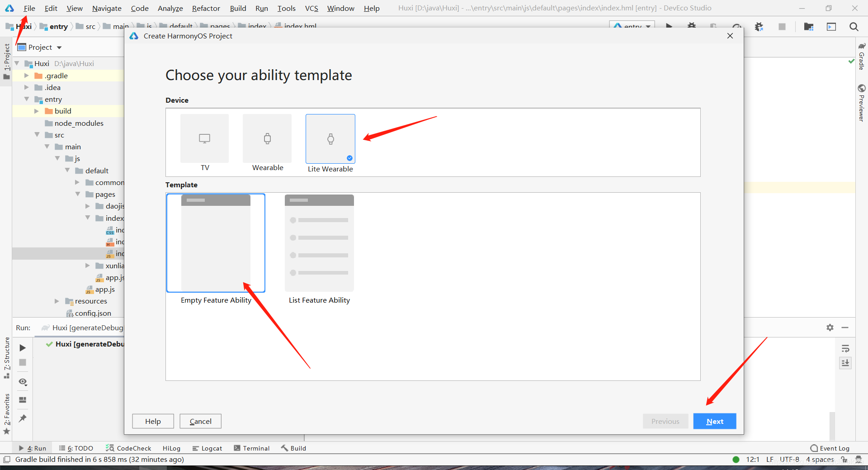Switch to the Terminal tool tab
The height and width of the screenshot is (470, 868).
click(252, 448)
